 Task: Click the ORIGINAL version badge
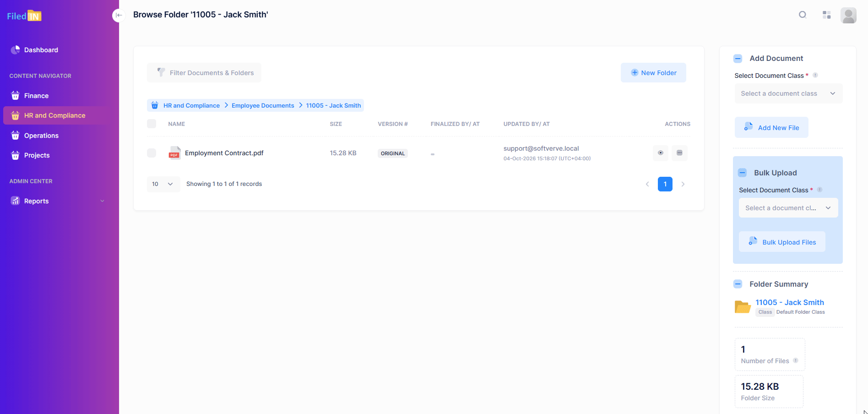[x=393, y=153]
